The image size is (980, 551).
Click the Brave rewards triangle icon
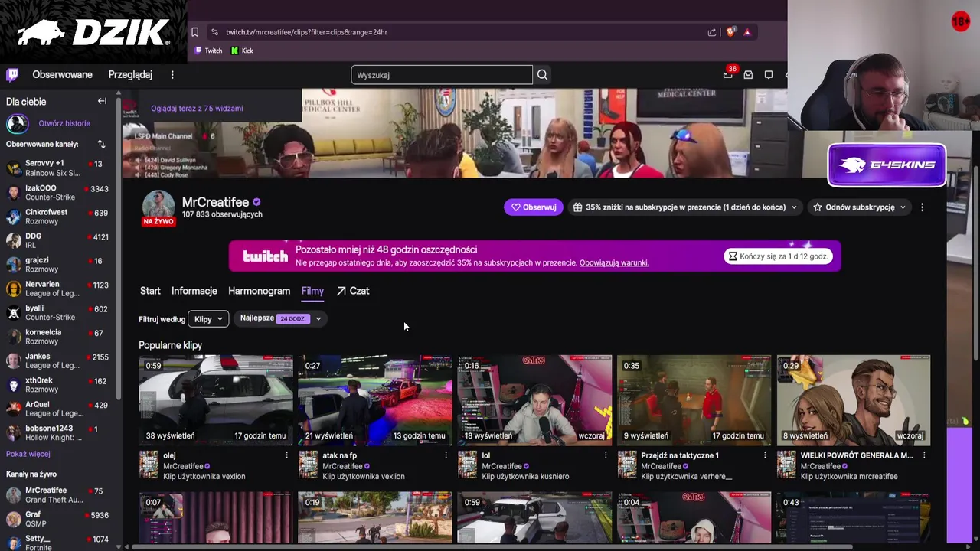tap(747, 32)
